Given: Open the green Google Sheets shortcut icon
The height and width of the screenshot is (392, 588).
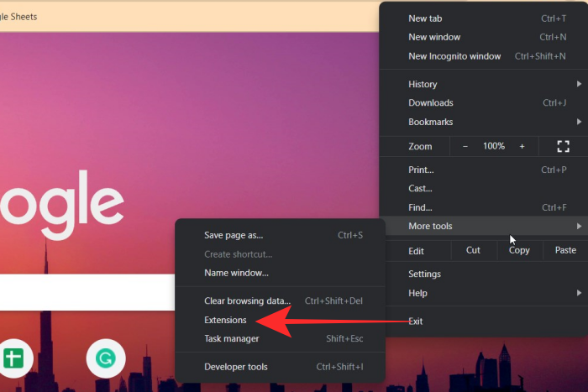Looking at the screenshot, I should pyautogui.click(x=13, y=358).
